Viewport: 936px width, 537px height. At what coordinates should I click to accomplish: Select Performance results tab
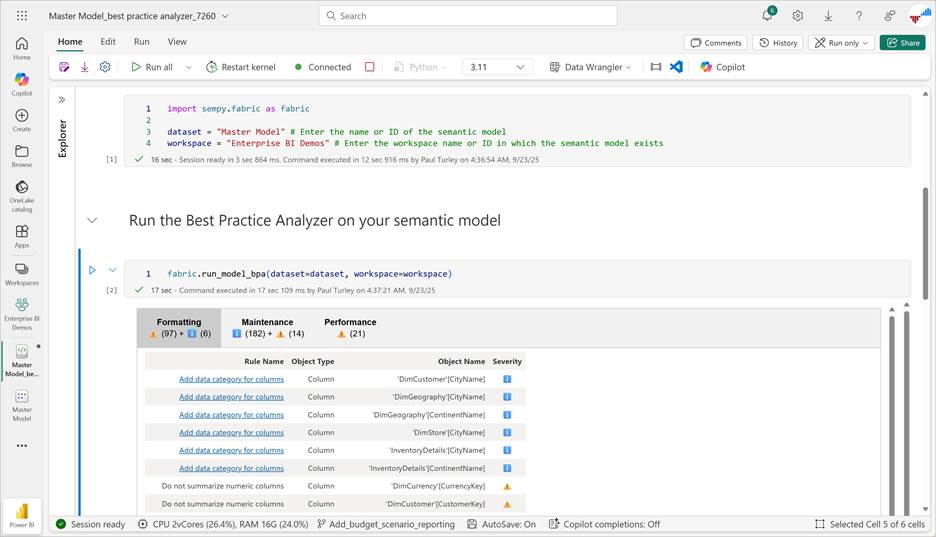[x=350, y=328]
